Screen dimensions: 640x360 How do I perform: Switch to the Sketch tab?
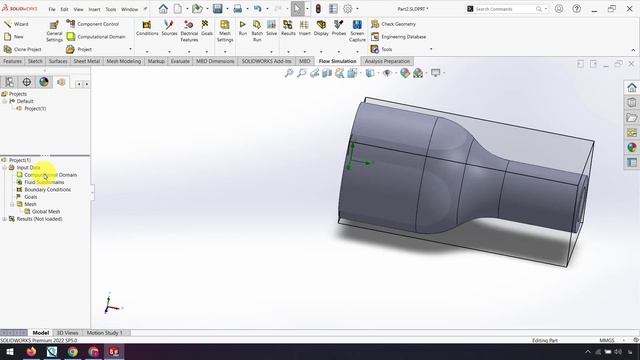(x=35, y=61)
